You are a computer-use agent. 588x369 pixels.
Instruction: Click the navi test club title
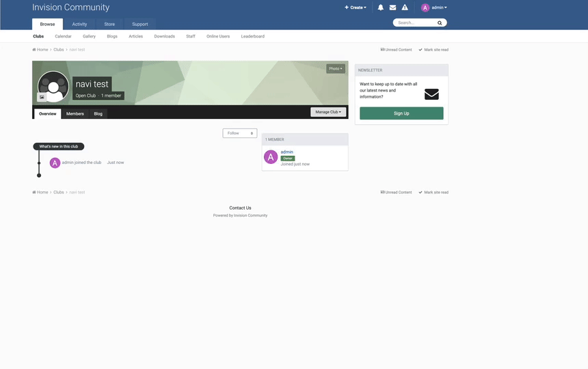coord(92,84)
